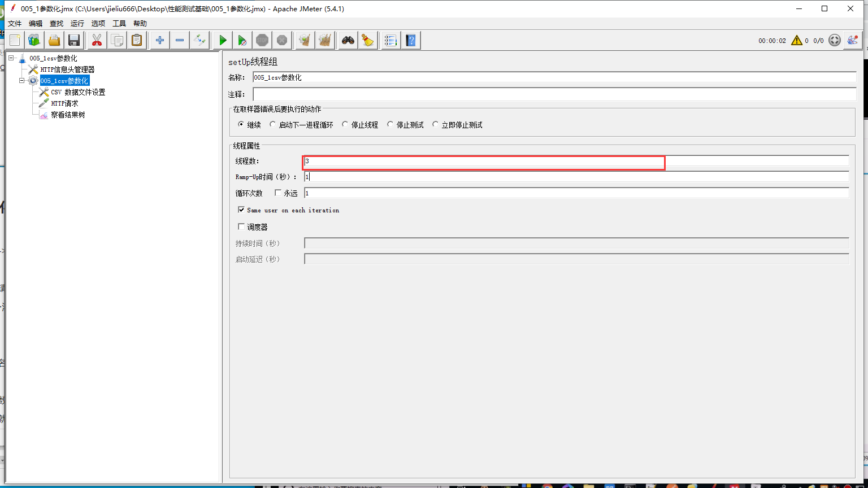Screen dimensions: 868x488
Task: Reset search using yellow broom icon
Action: click(368, 40)
